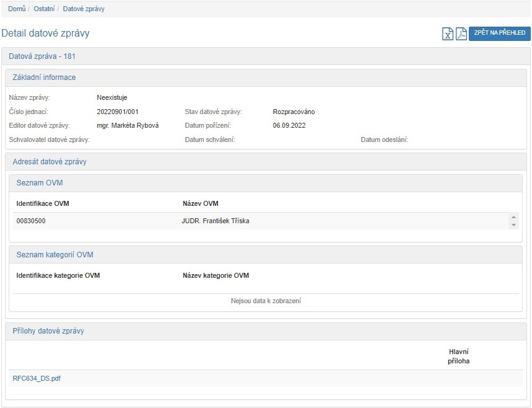The image size is (532, 408).
Task: Open the RFC634_DS.pdf attachment
Action: point(37,378)
